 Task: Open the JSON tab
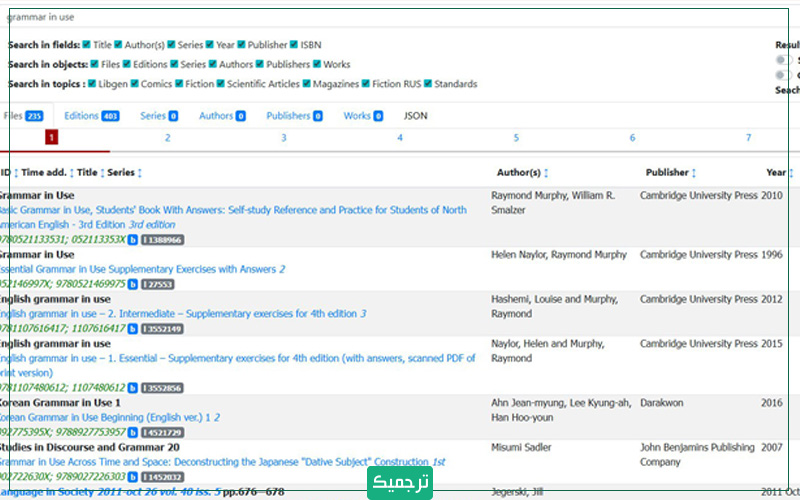click(x=415, y=116)
